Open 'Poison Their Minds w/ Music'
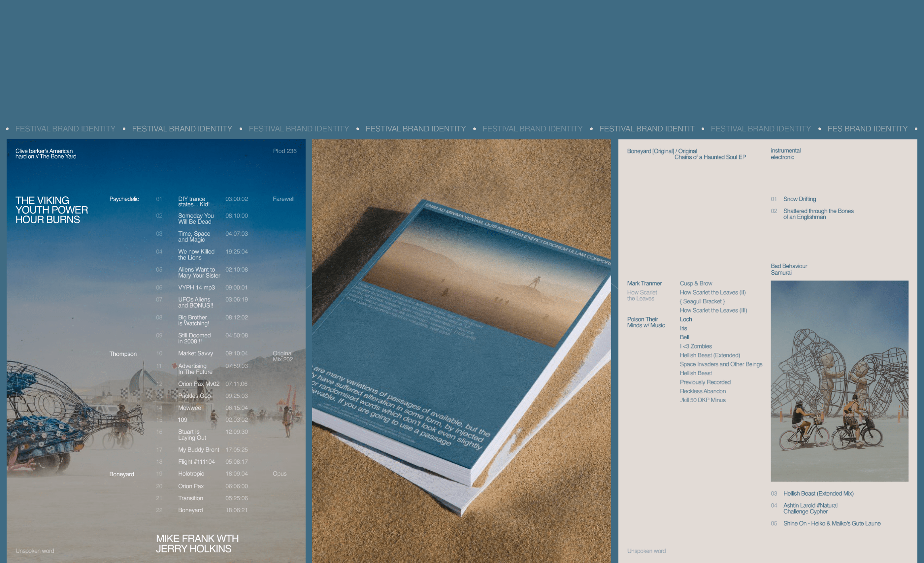The image size is (924, 563). coord(646,322)
